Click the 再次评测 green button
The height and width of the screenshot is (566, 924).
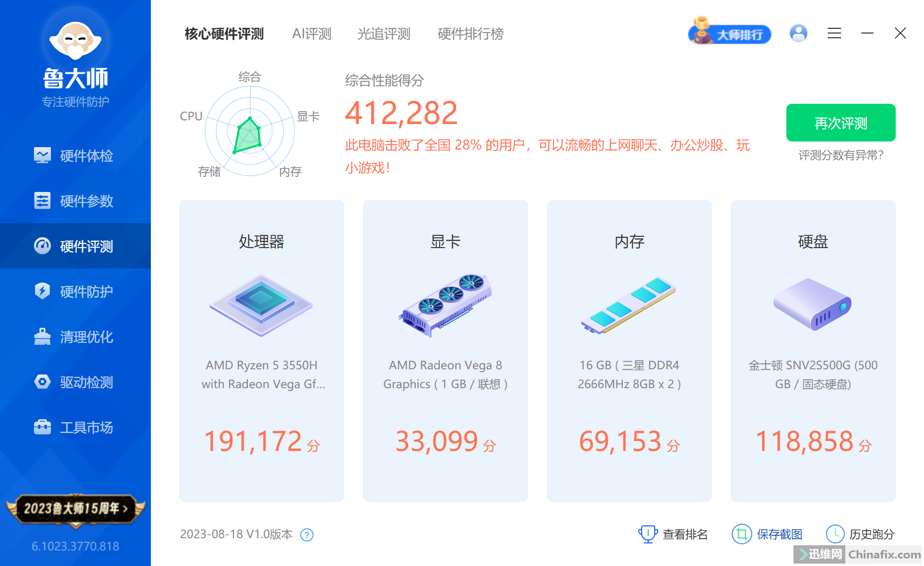[x=841, y=123]
